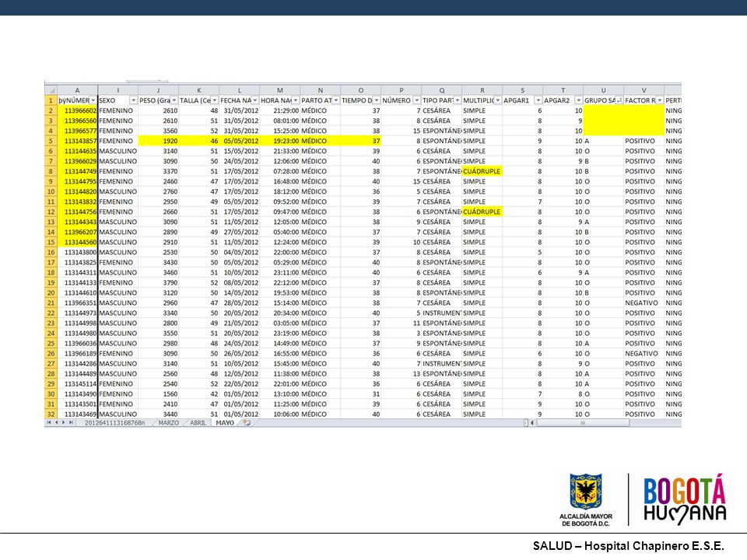Click time cell 19:23:00
Screen dimensions: 747x560
coord(280,141)
